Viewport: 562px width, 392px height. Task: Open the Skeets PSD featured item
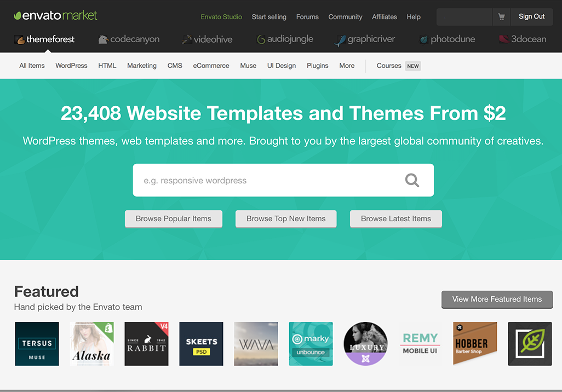point(202,344)
